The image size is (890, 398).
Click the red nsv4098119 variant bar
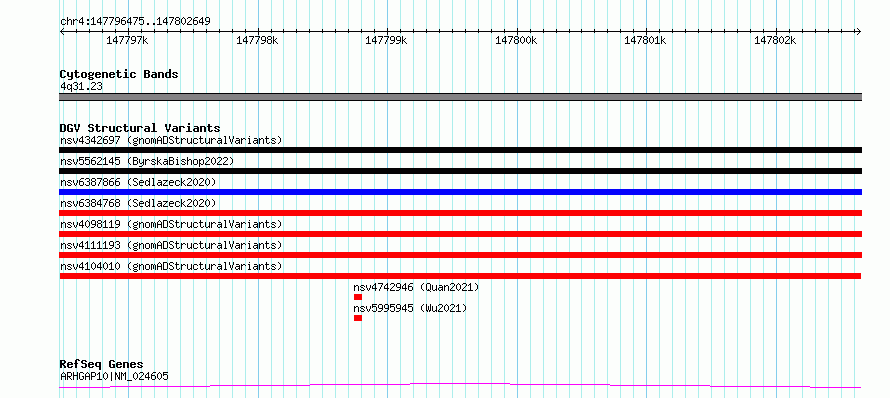[x=460, y=234]
